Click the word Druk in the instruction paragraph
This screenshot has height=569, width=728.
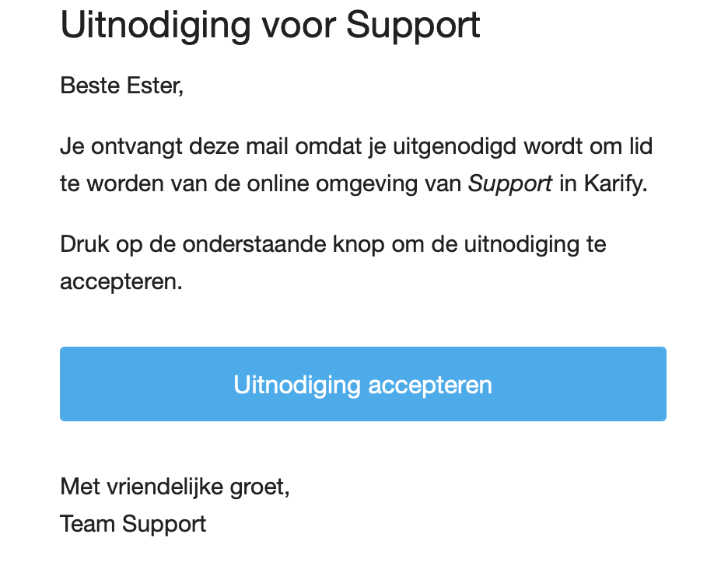pos(85,245)
